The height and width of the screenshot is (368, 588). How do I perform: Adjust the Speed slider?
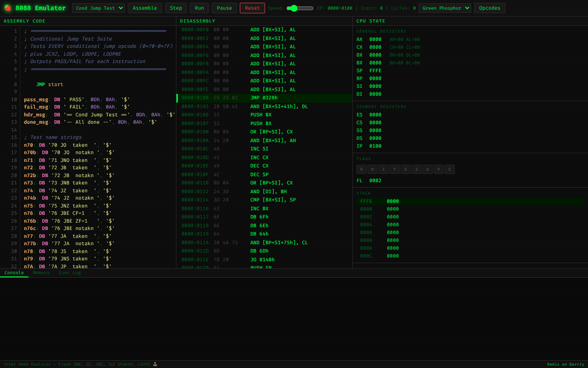[300, 8]
